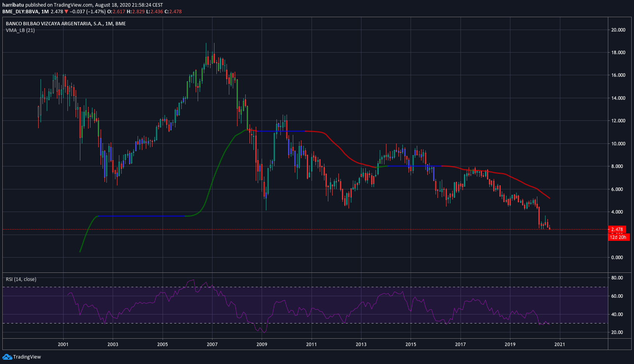Click the "60.00" RSI axis label
Screen dimensions: 634x364
tap(617, 296)
